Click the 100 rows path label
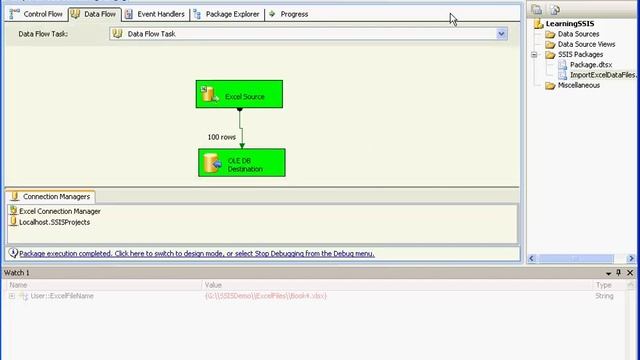The height and width of the screenshot is (360, 640). coord(222,137)
